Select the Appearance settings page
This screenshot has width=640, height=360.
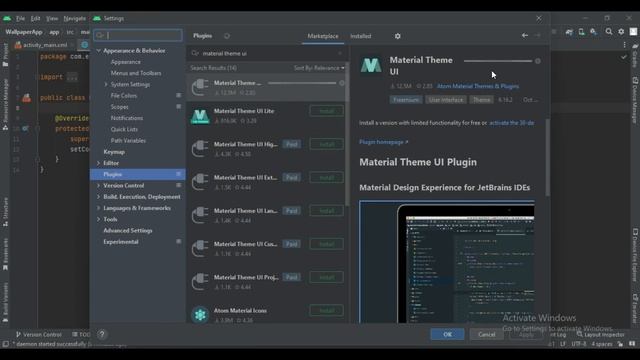pos(126,62)
